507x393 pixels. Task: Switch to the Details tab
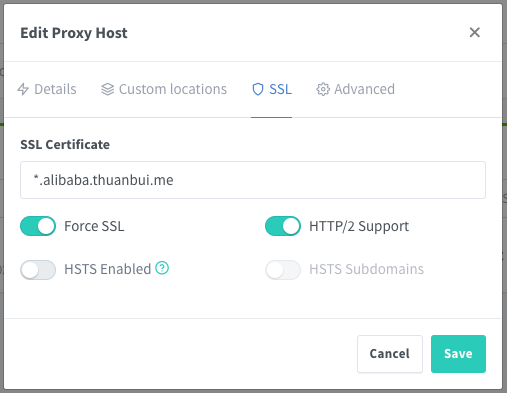coord(47,89)
